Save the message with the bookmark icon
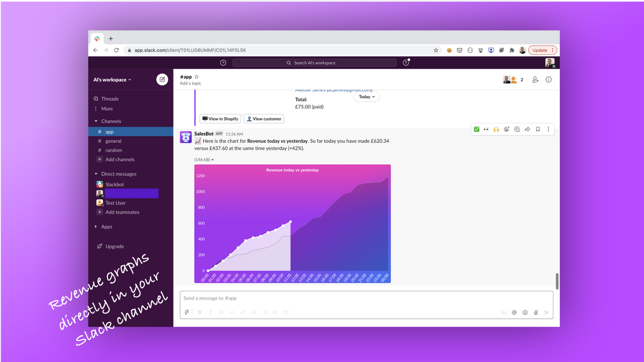Image resolution: width=644 pixels, height=362 pixels. [x=538, y=129]
